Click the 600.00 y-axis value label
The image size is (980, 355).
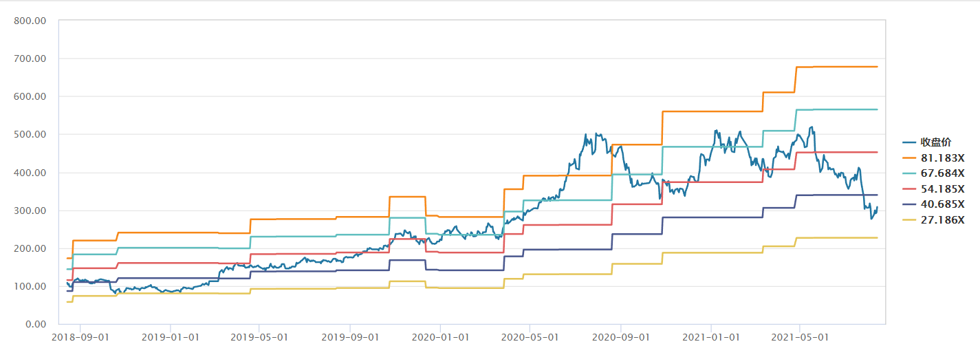30,96
